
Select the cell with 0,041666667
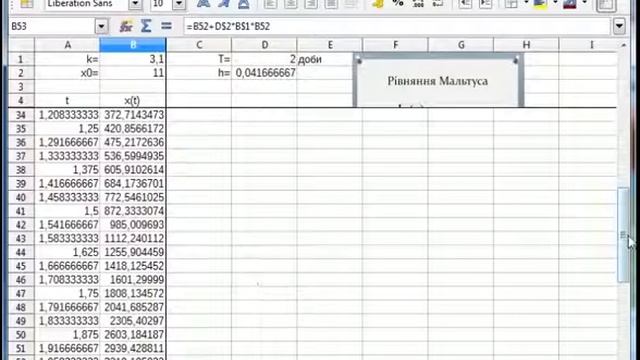click(x=264, y=73)
